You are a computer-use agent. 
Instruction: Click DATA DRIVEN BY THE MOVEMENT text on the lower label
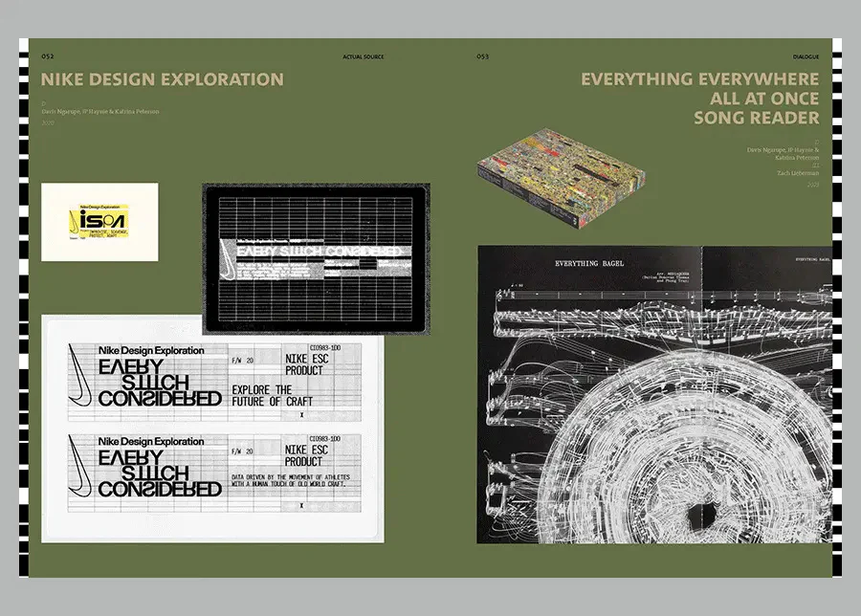point(291,480)
